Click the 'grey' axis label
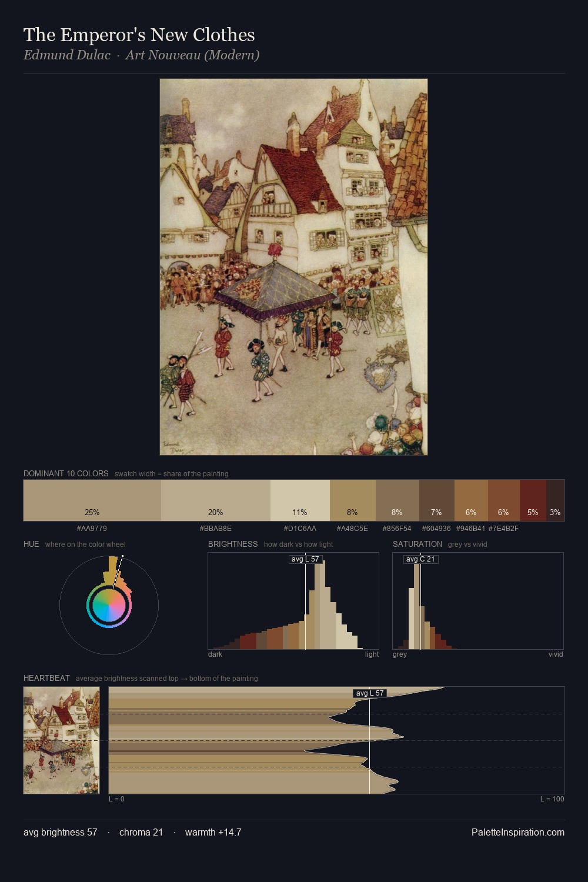Viewport: 588px width, 882px height. (x=400, y=654)
